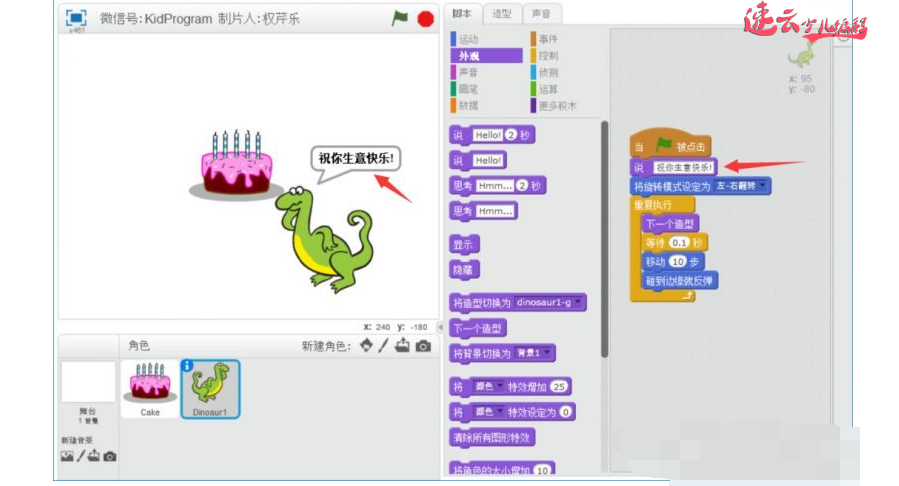Click the 0 value in the 特效设定为 block
Viewport: 899px width, 486px height.
point(565,412)
